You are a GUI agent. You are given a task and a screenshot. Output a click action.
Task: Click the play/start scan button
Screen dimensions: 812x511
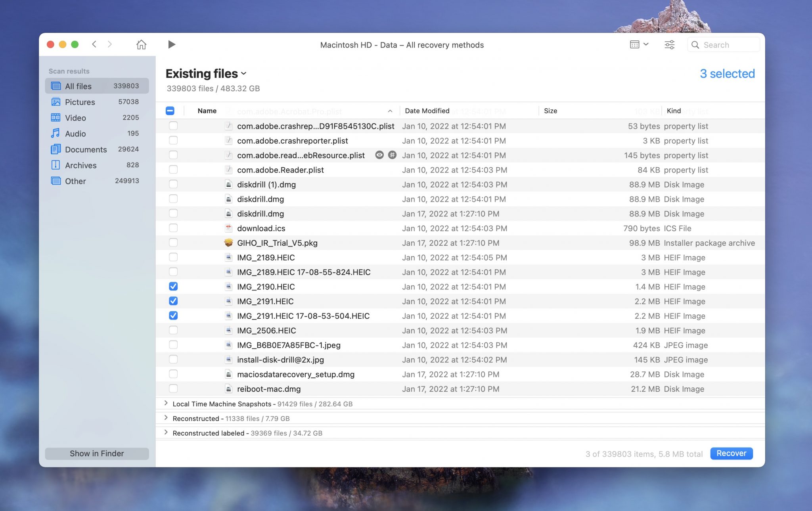point(171,44)
